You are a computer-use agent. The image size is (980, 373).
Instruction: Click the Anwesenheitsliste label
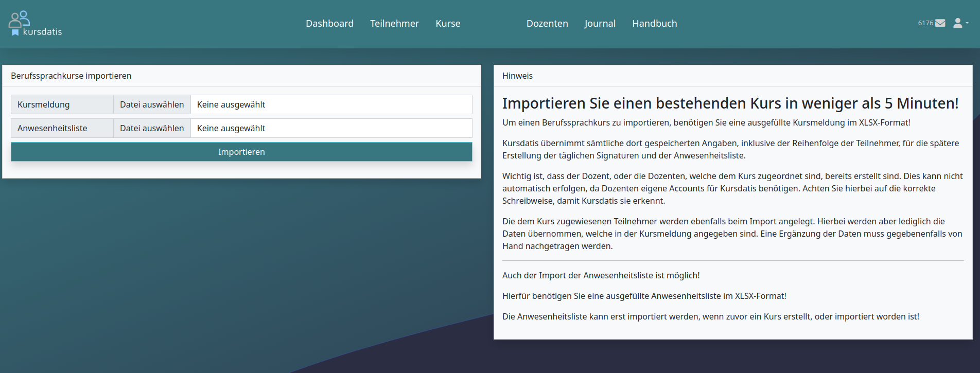(x=62, y=128)
